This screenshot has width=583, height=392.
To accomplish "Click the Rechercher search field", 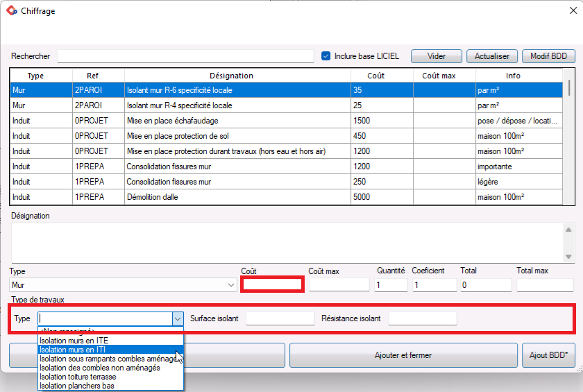I will tap(185, 56).
